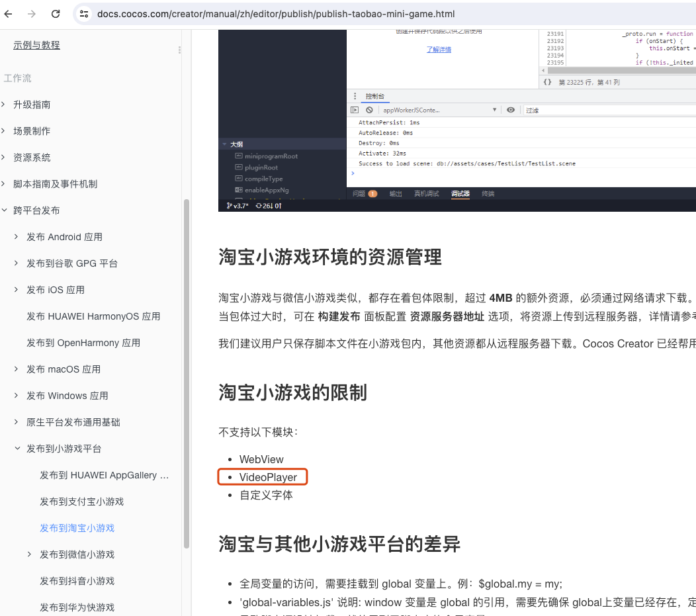Click the 工作流 section label
Viewport: 696px width, 616px height.
point(17,78)
